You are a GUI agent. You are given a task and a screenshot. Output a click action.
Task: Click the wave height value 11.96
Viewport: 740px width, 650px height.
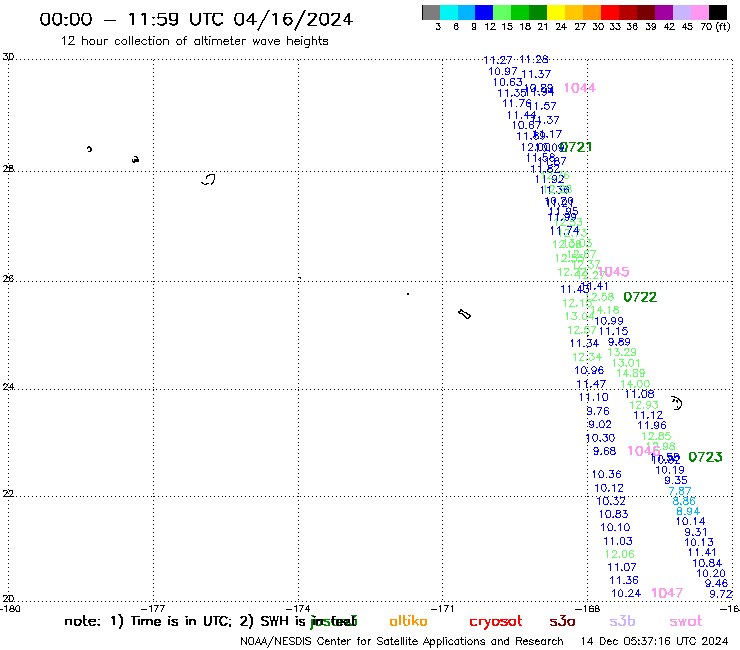click(x=652, y=425)
